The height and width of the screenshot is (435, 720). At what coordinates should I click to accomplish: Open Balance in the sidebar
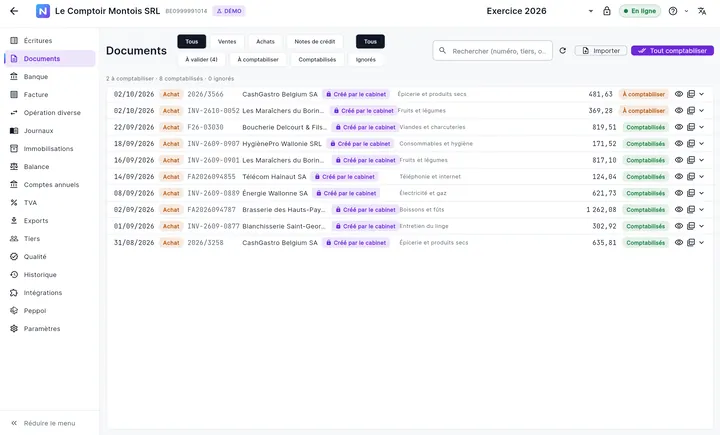tap(50, 167)
